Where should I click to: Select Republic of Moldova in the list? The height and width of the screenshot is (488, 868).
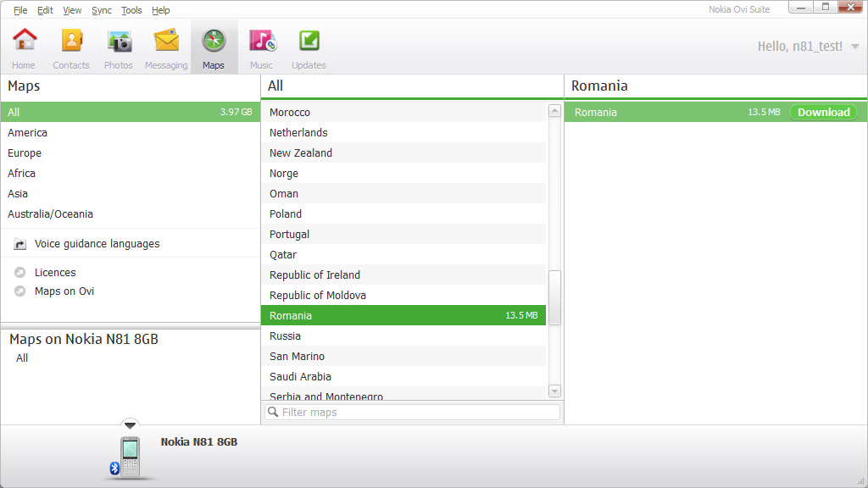pos(403,296)
